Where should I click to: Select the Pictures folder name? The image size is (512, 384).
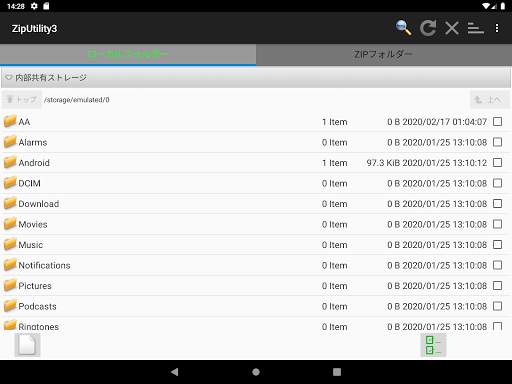35,286
